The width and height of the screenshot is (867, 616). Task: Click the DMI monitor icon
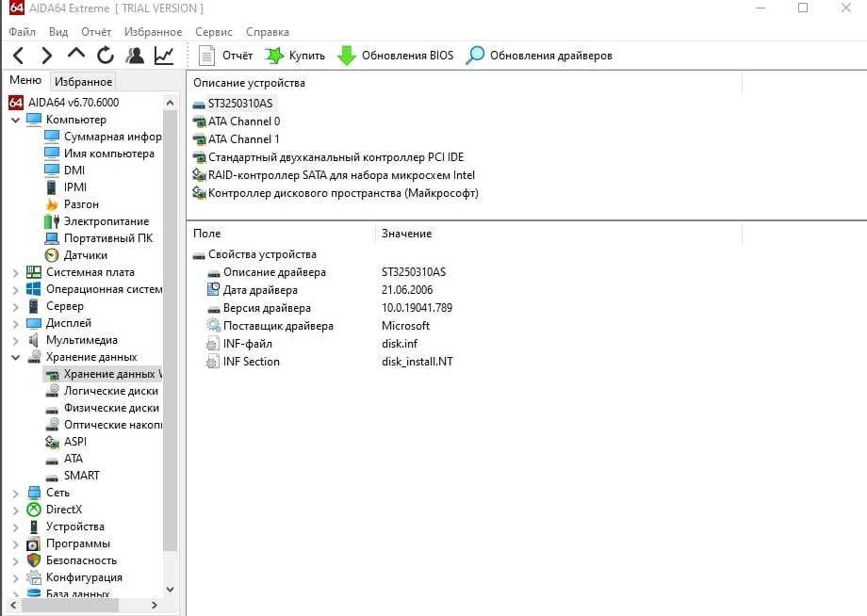click(52, 170)
